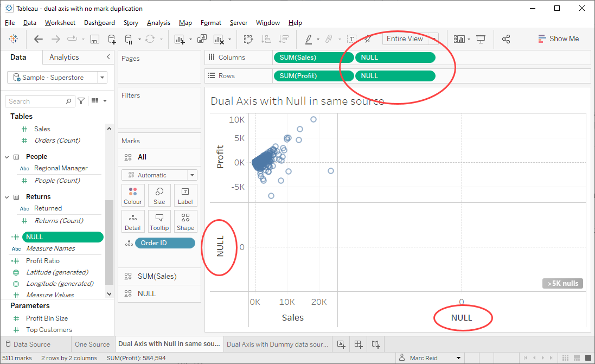Open the Colour mark card

[x=133, y=195]
